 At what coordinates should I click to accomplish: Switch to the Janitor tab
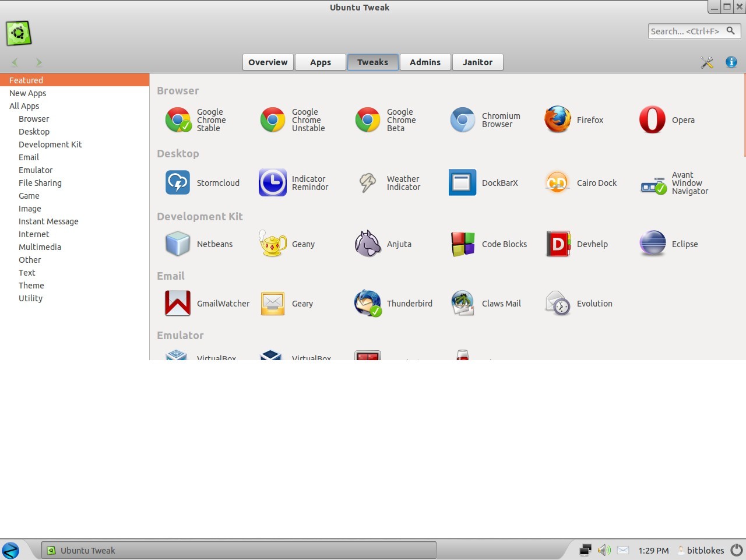478,62
